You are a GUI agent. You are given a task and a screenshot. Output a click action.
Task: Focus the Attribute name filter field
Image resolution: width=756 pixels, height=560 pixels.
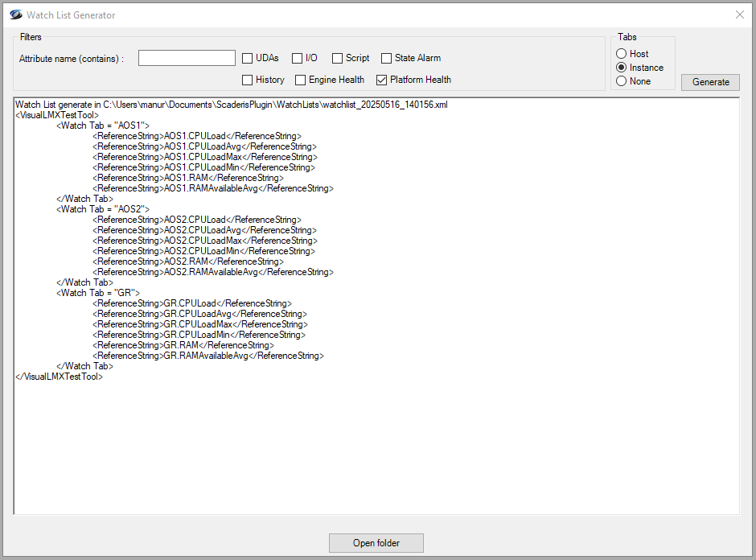(x=187, y=58)
